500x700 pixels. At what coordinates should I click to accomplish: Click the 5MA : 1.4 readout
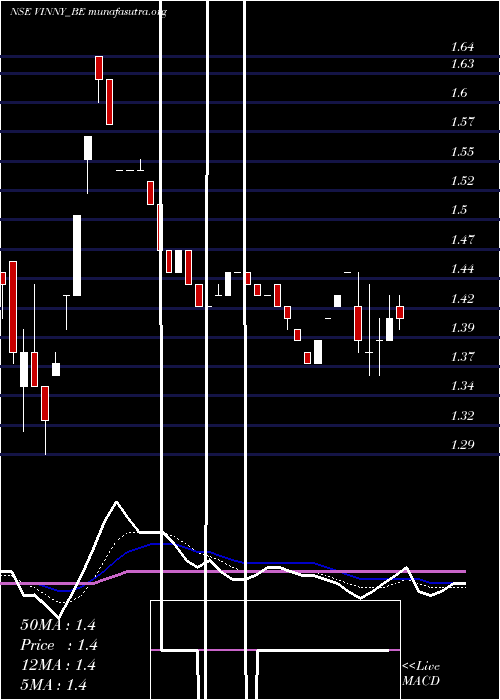54,685
